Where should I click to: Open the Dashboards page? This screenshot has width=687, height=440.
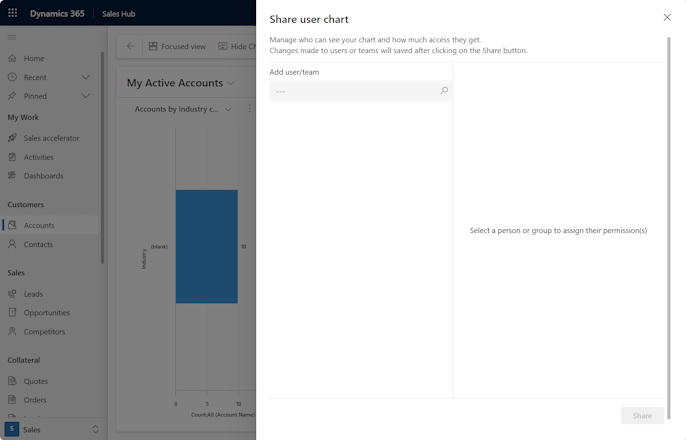(43, 176)
